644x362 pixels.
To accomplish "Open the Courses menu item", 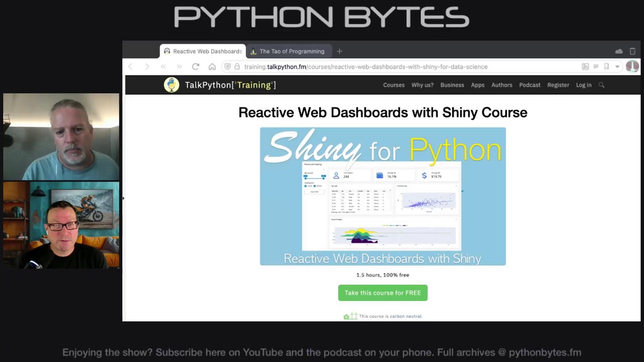I will [393, 85].
